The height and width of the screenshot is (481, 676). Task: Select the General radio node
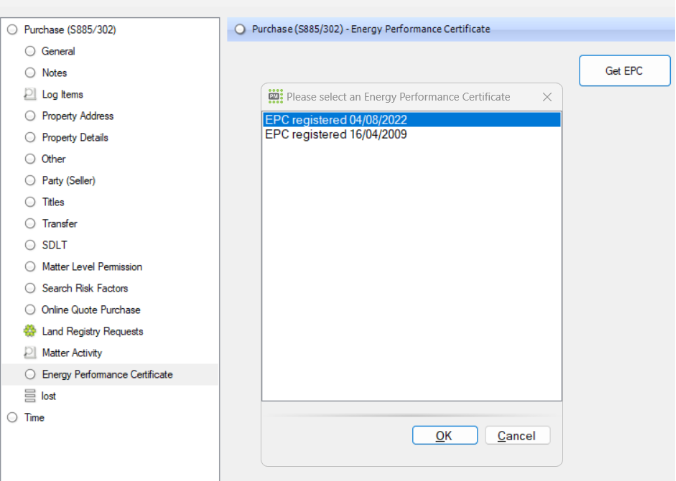pyautogui.click(x=30, y=51)
